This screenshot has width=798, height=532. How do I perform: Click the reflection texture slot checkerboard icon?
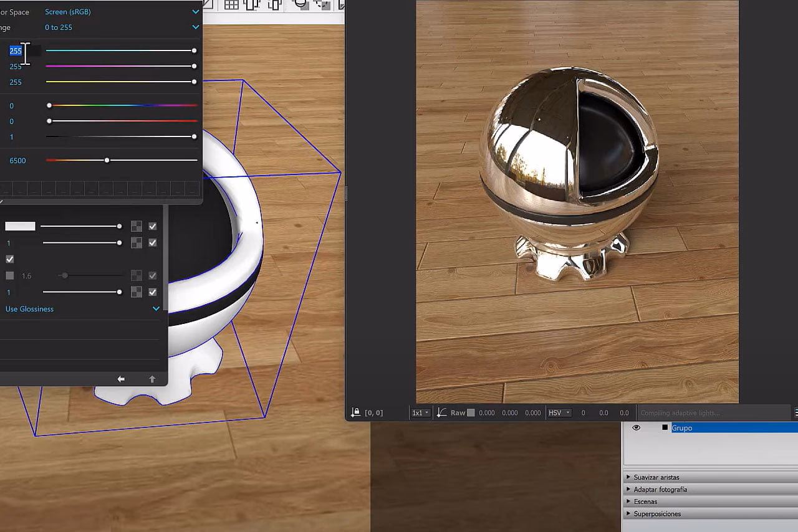click(x=137, y=242)
